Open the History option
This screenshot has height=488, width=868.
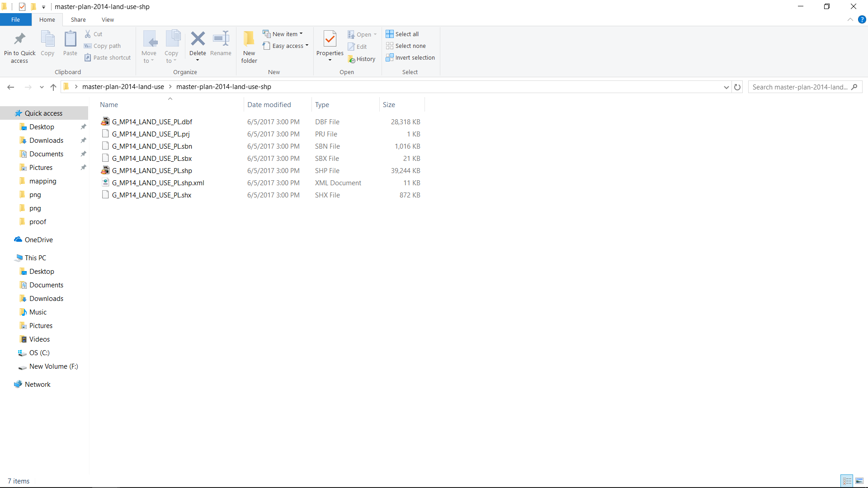tap(362, 59)
